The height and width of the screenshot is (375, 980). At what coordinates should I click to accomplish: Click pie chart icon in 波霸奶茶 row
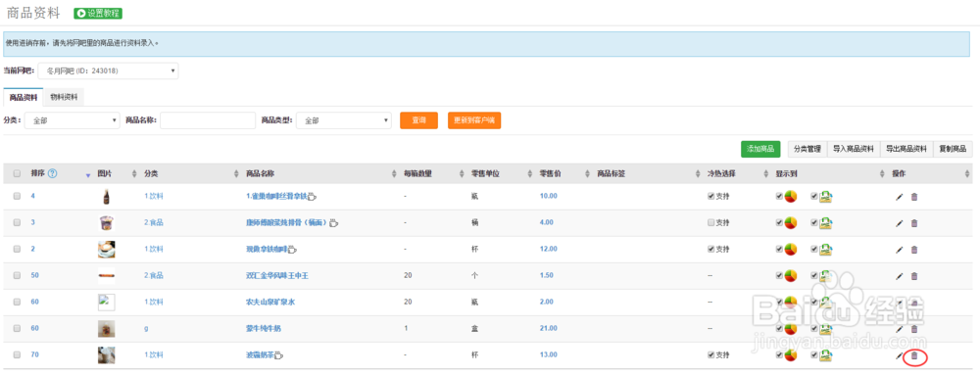(791, 355)
